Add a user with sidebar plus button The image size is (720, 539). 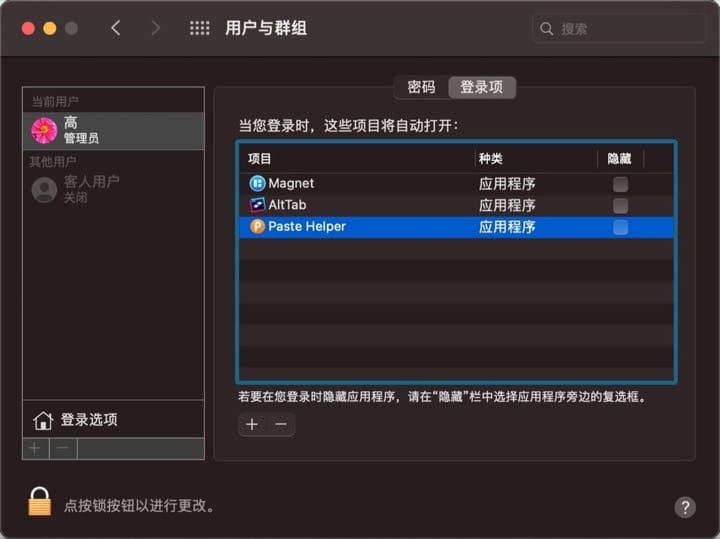[35, 448]
